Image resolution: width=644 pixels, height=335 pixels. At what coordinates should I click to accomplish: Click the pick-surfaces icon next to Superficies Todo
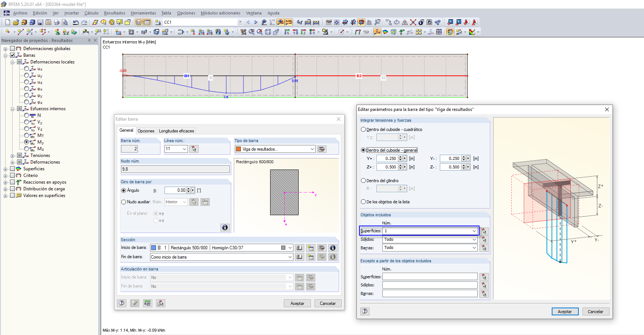coord(484,231)
